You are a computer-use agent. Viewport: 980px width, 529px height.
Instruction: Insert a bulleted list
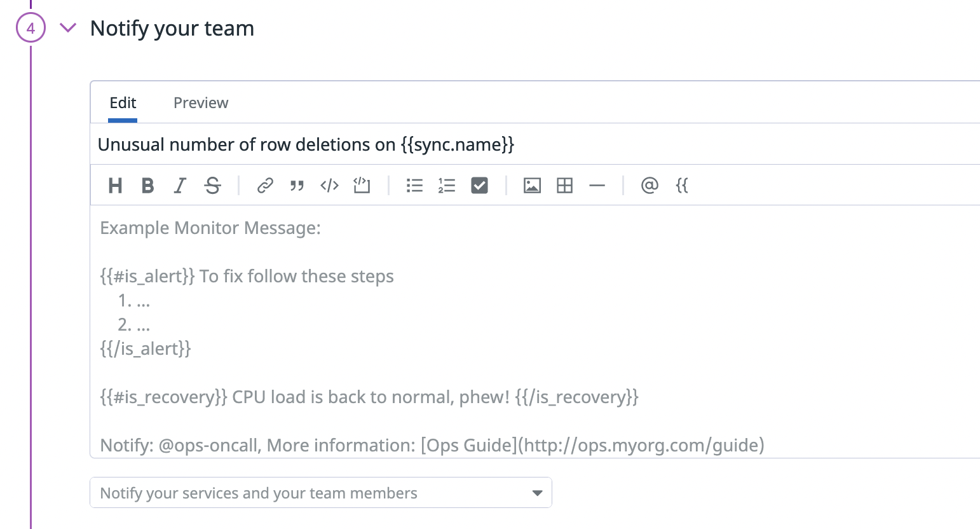[x=414, y=186]
